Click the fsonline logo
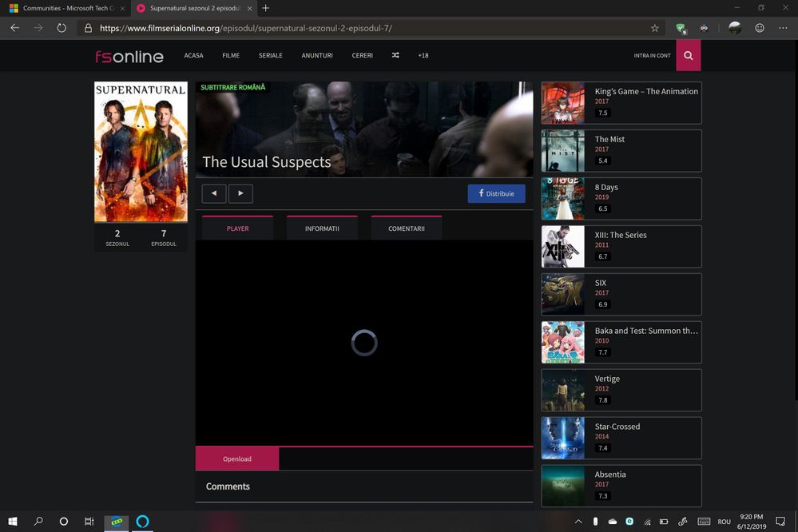This screenshot has height=532, width=798. click(x=129, y=55)
